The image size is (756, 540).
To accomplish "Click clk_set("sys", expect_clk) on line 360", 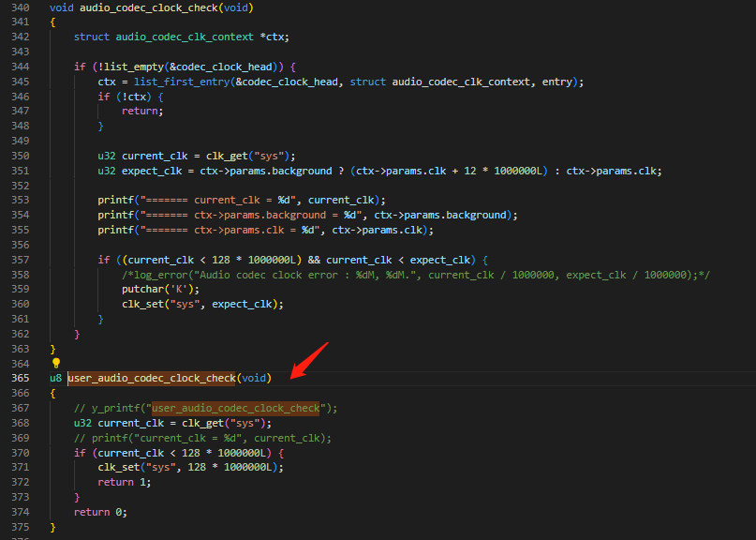I will pyautogui.click(x=202, y=304).
